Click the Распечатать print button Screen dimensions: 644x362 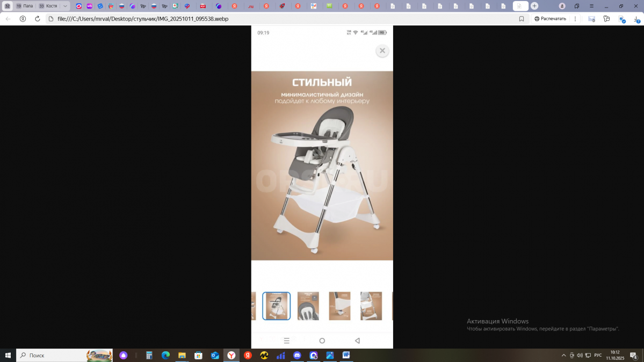pos(550,18)
